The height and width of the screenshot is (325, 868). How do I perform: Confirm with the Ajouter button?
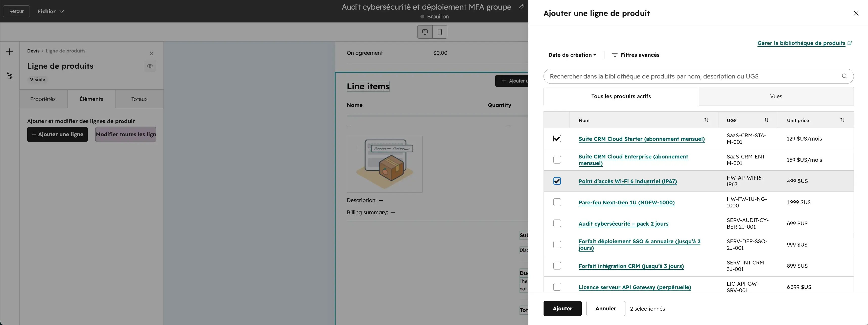pyautogui.click(x=562, y=309)
